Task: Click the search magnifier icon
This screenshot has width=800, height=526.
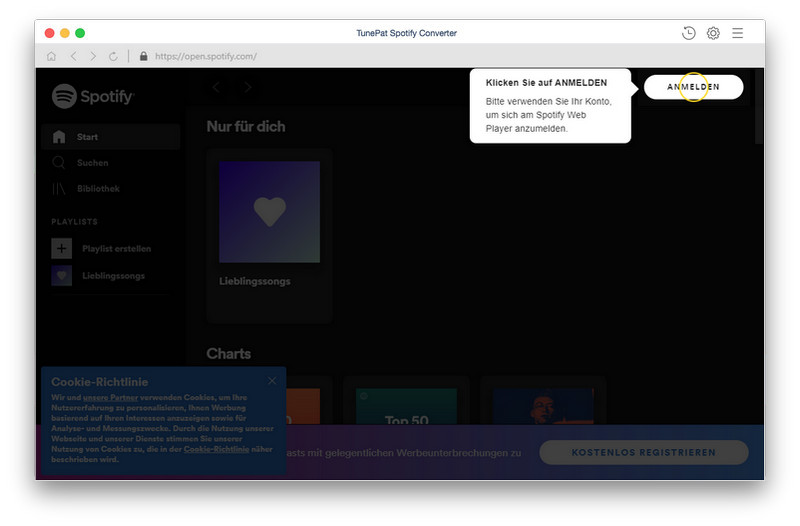Action: (59, 163)
